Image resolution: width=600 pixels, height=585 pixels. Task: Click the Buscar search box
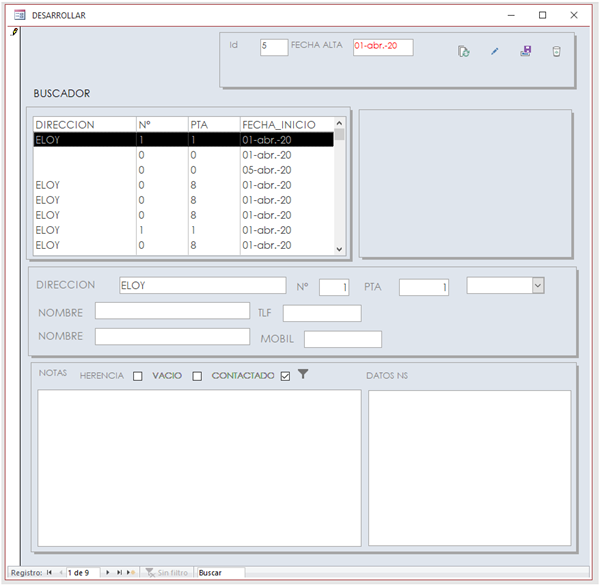(220, 573)
